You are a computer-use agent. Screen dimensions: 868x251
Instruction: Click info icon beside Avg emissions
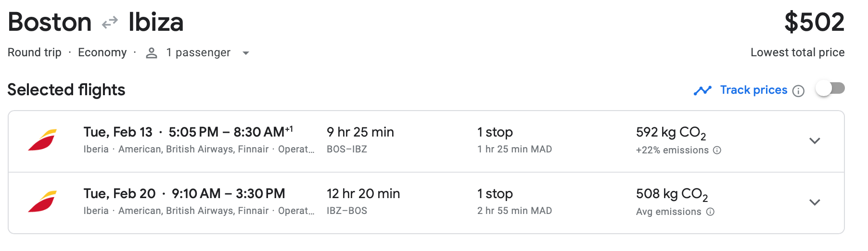tap(710, 212)
